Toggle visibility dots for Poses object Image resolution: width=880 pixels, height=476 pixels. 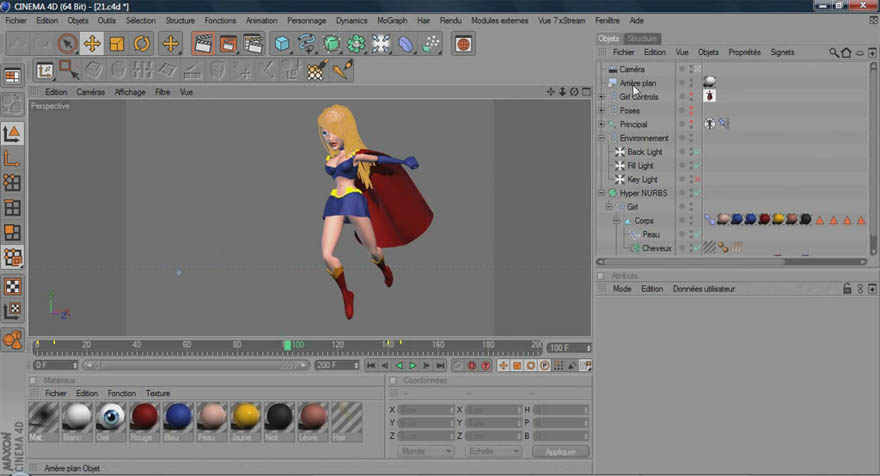pyautogui.click(x=691, y=110)
